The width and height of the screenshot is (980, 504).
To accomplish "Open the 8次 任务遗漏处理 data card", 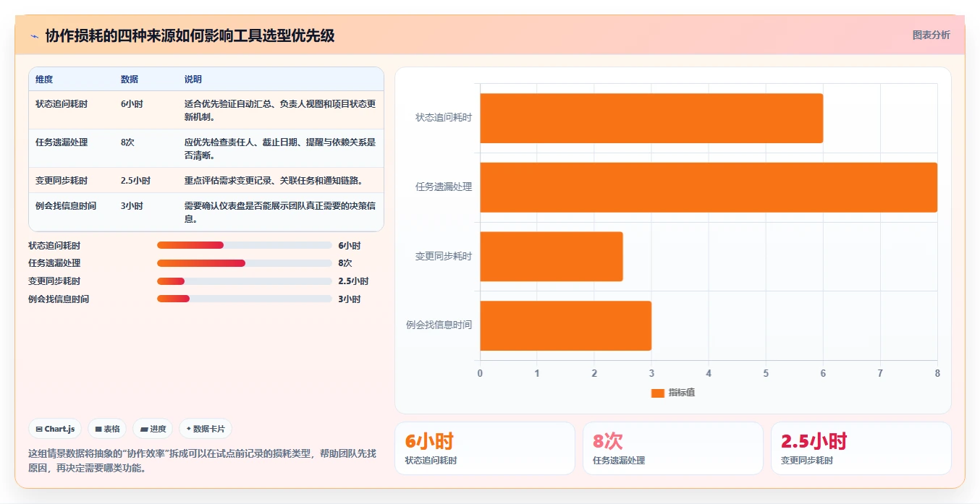I will click(673, 448).
